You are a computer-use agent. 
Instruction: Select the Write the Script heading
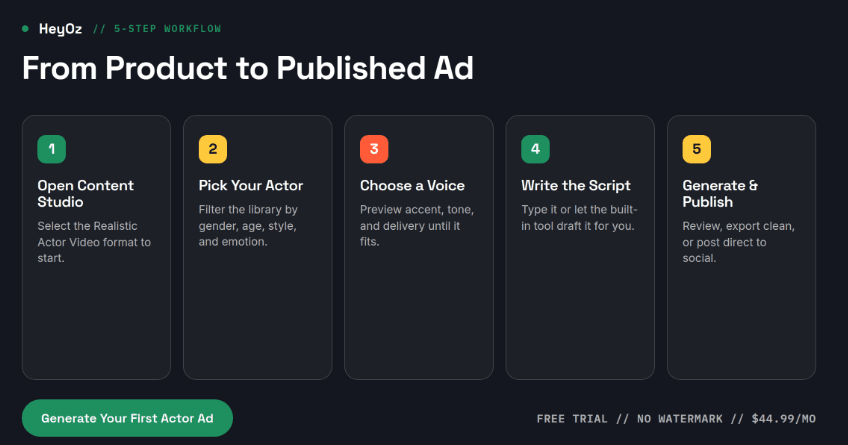[576, 185]
